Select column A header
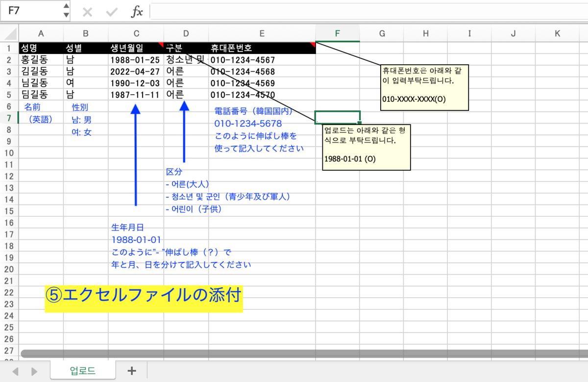588x382 pixels. point(41,33)
